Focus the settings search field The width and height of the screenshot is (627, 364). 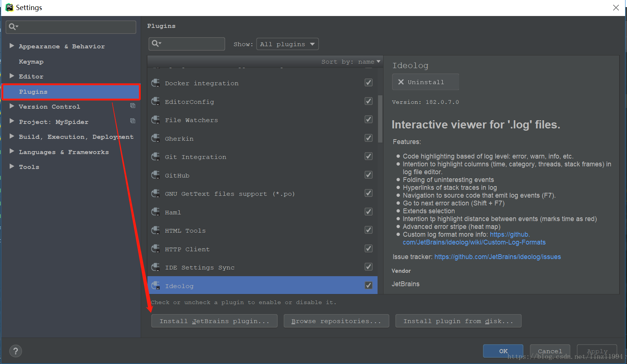(71, 27)
